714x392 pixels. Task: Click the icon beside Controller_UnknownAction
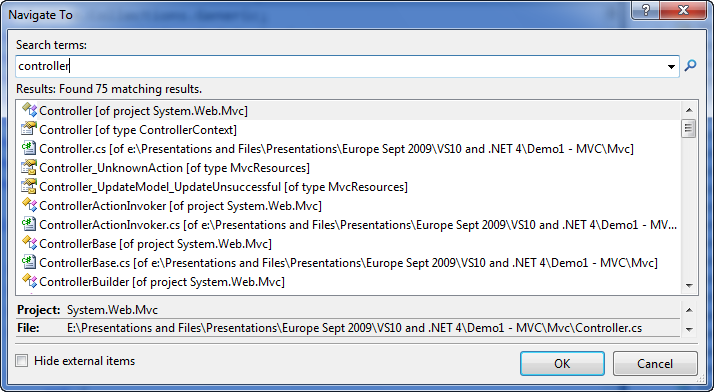[x=29, y=168]
